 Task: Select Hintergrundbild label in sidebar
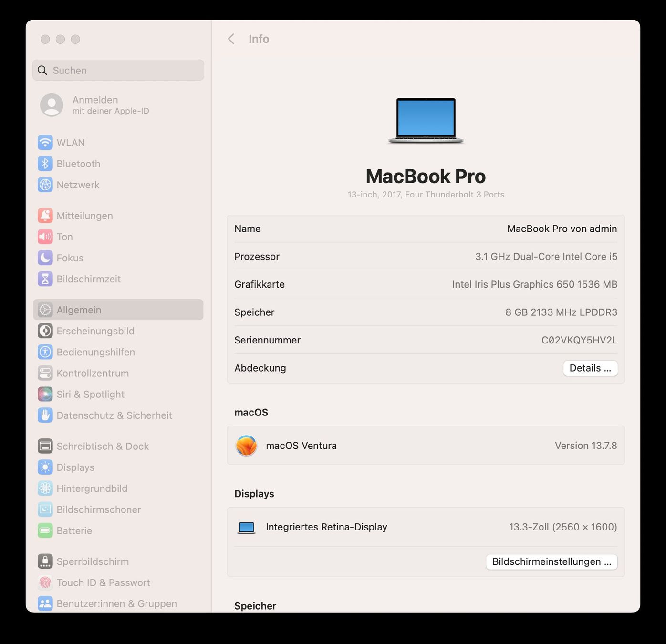click(92, 488)
